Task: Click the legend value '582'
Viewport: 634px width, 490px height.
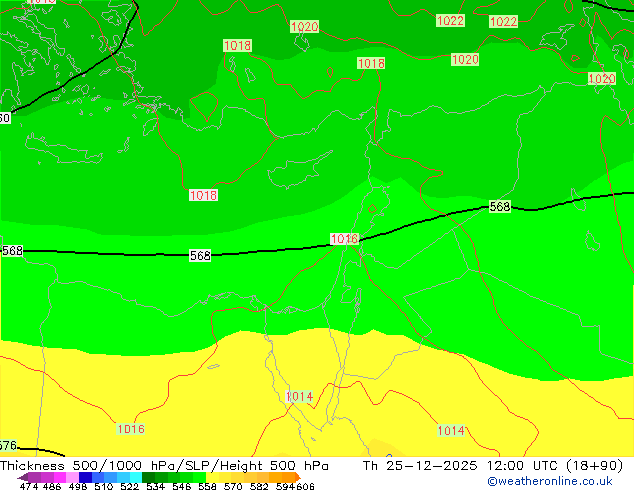Action: [259, 486]
